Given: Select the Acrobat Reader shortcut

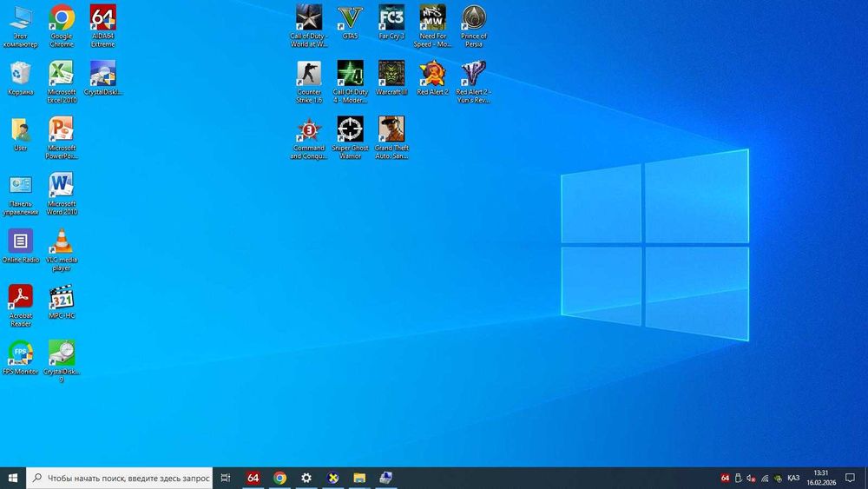Looking at the screenshot, I should pyautogui.click(x=21, y=306).
